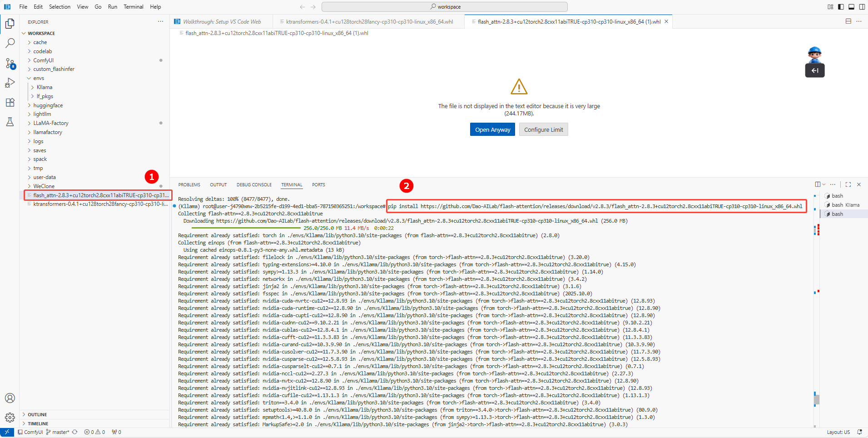The width and height of the screenshot is (868, 438).
Task: Toggle the primary side bar layout button
Action: (x=841, y=7)
